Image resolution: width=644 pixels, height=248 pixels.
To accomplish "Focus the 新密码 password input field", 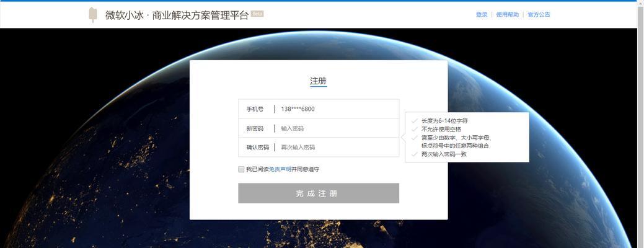I will (x=319, y=128).
